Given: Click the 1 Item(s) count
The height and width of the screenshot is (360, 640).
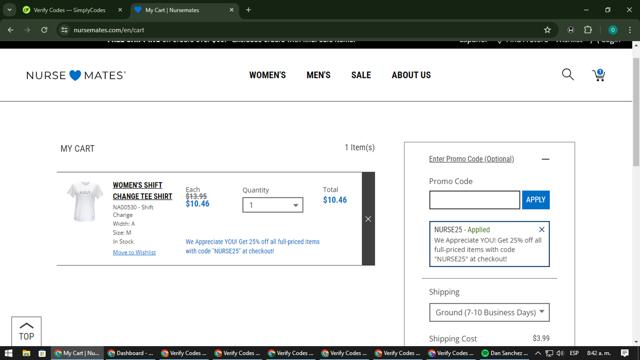Looking at the screenshot, I should click(360, 147).
